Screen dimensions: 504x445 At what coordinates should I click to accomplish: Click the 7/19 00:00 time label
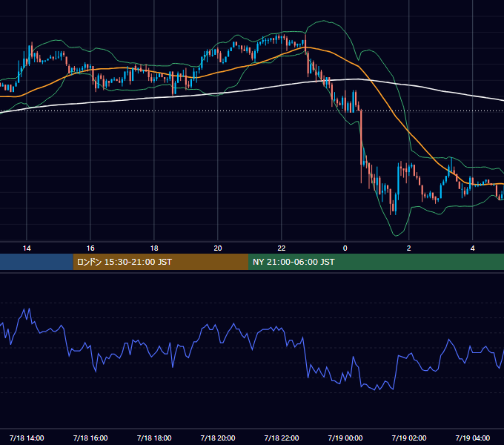345,438
